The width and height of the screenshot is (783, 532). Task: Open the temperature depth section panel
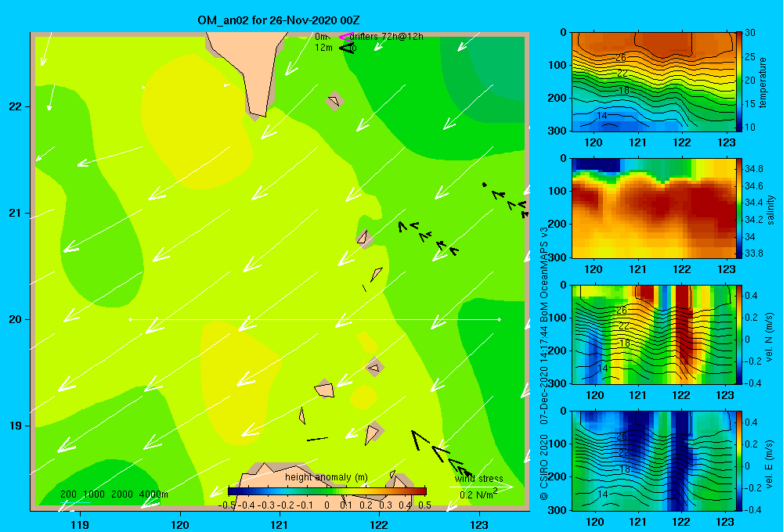(x=653, y=82)
